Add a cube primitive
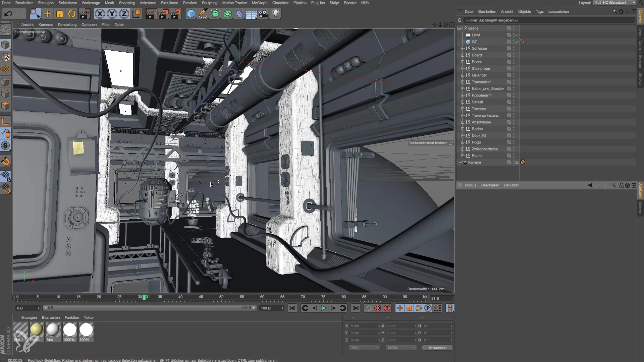644x362 pixels. [191, 14]
